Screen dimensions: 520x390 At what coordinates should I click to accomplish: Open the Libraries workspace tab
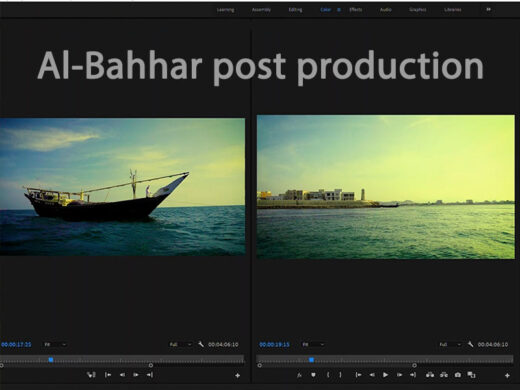tap(453, 10)
